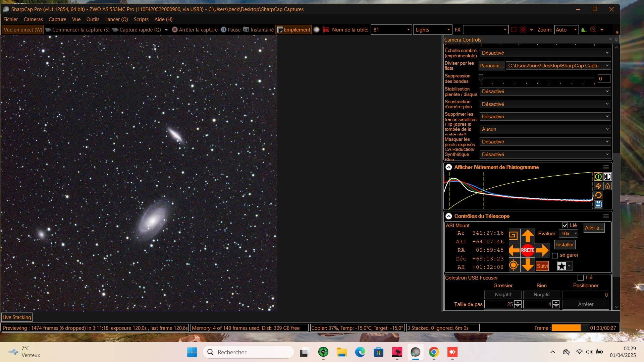Toggle histogram auto-stretch power icon
644x362 pixels.
[598, 177]
